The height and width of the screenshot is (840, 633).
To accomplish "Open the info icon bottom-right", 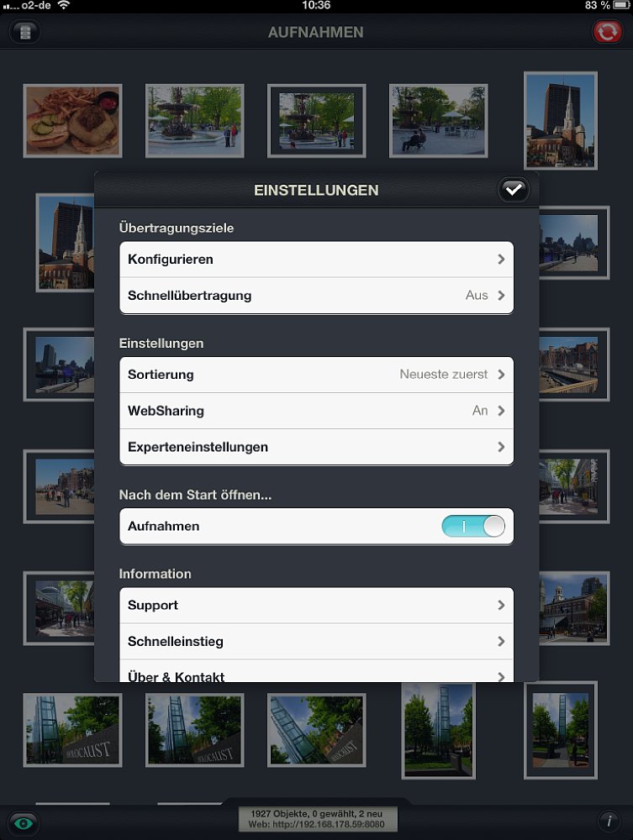I will coord(609,821).
